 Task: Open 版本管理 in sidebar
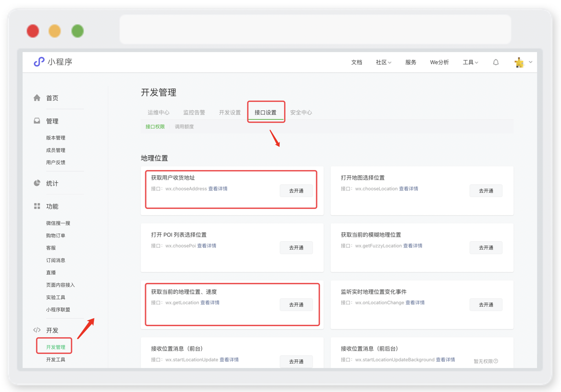click(x=55, y=138)
